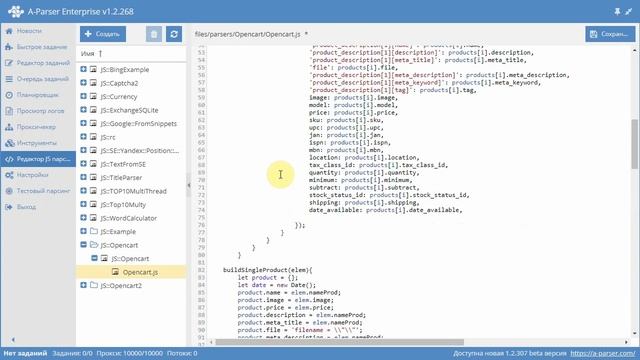Click the fullscreen expand icon in header
Image resolution: width=640 pixels, height=360 pixels.
pyautogui.click(x=629, y=11)
